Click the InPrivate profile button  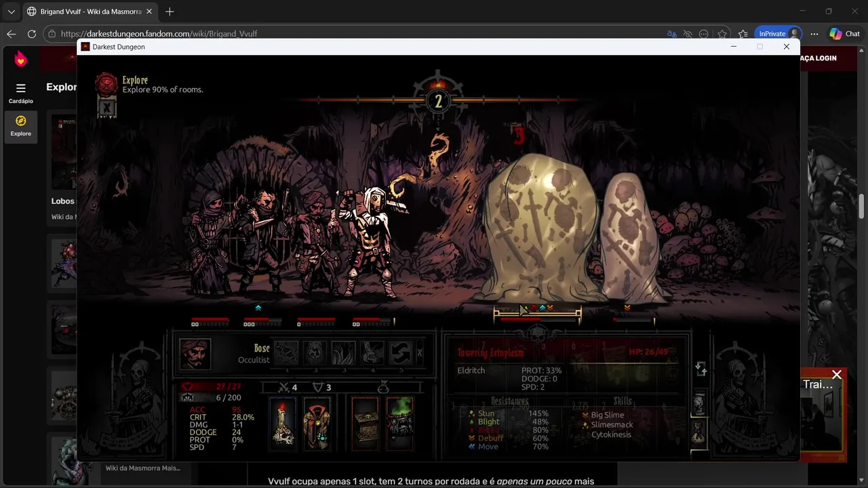pos(778,34)
